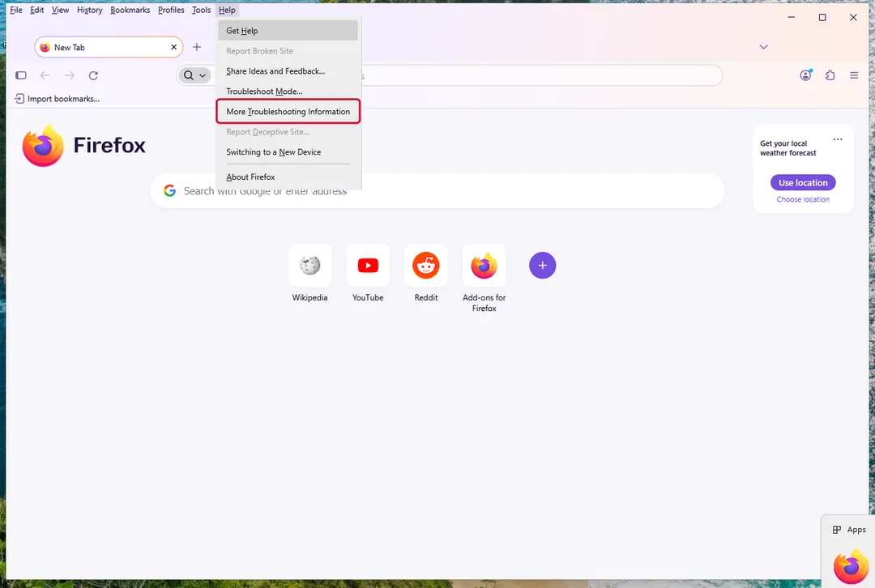Open the View menu
The width and height of the screenshot is (875, 588).
pos(60,10)
